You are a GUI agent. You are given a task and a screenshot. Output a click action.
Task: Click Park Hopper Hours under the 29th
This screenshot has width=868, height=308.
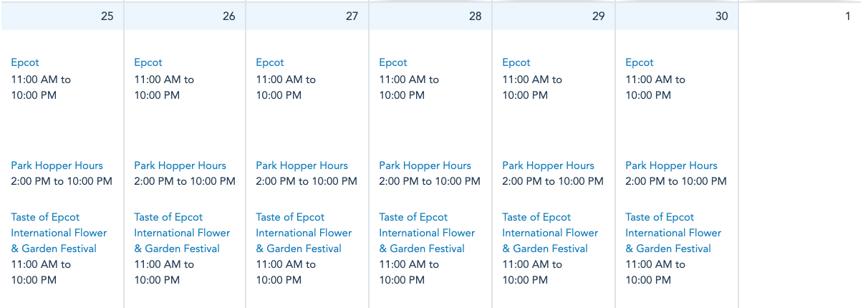click(548, 165)
